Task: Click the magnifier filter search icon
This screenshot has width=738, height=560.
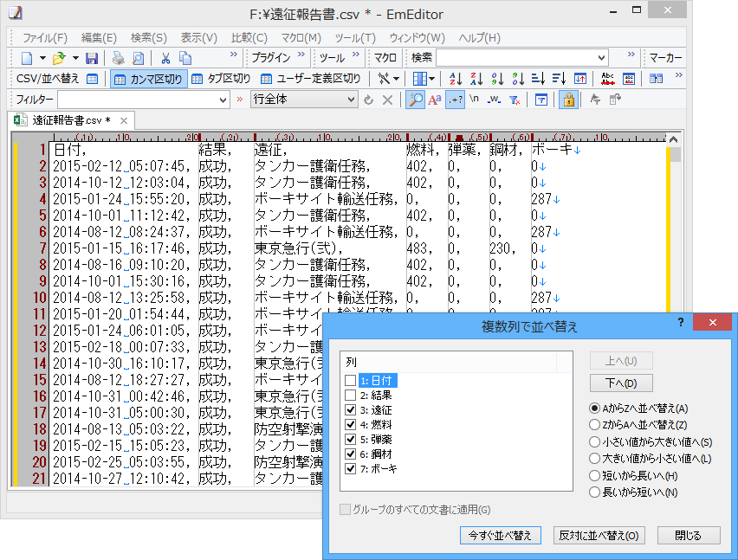Action: [x=417, y=100]
